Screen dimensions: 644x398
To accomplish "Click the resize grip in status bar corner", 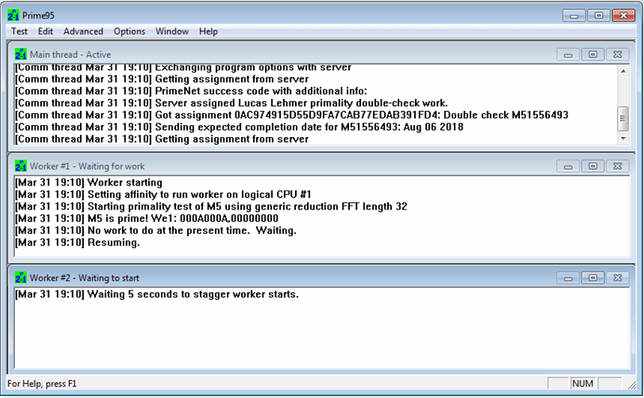I will pos(632,385).
